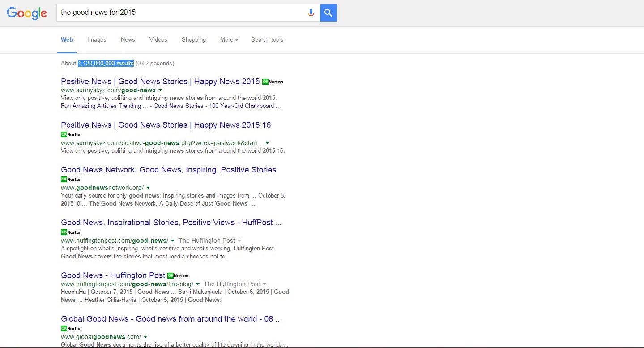The width and height of the screenshot is (644, 348).
Task: Switch to the Images tab
Action: point(97,40)
